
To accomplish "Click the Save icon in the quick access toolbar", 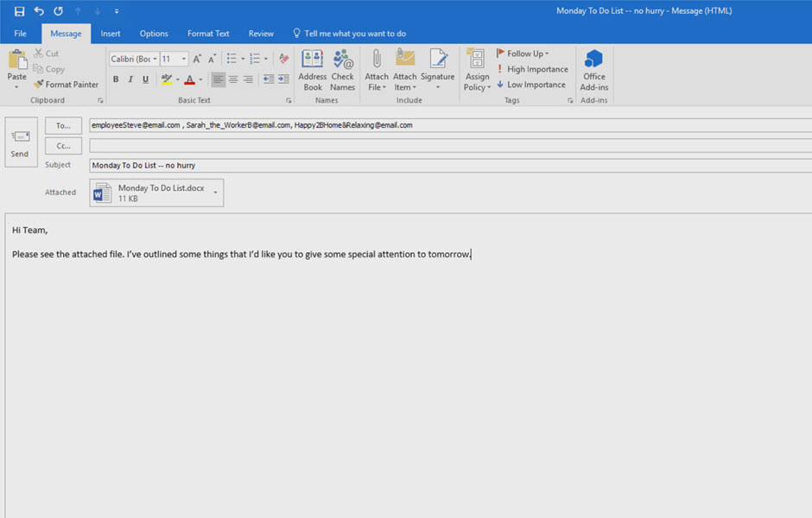I will coord(19,11).
